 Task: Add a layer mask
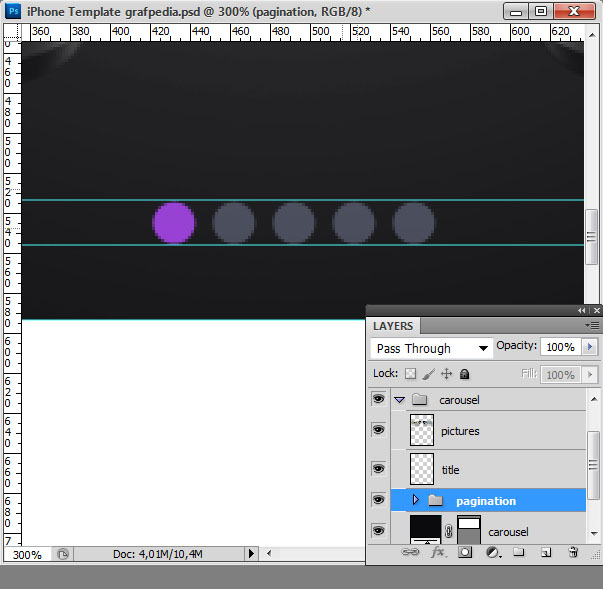[x=465, y=552]
